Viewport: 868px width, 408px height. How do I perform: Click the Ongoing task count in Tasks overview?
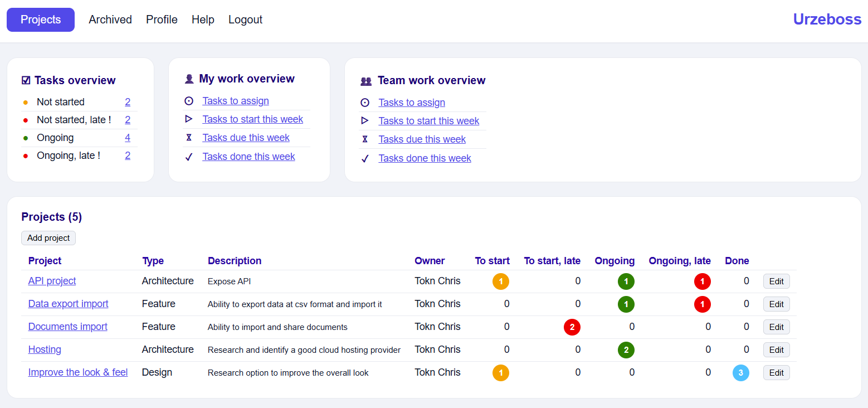[128, 138]
